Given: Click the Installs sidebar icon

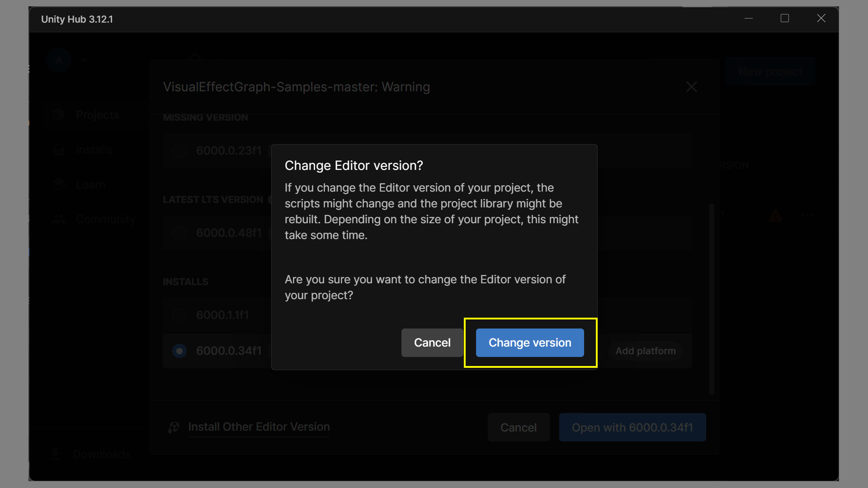Looking at the screenshot, I should 59,150.
